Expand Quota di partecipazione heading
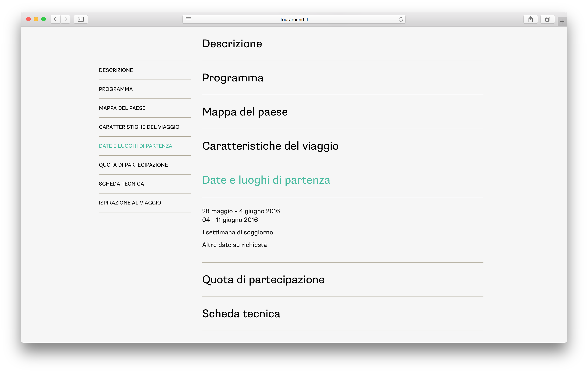This screenshot has height=373, width=588. click(x=263, y=279)
